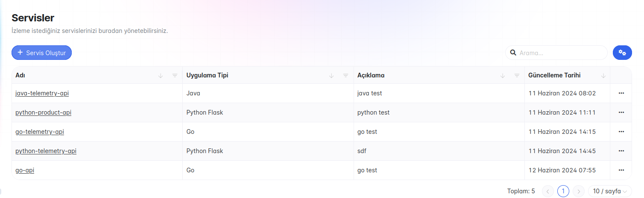The image size is (644, 198).
Task: Select page 1 in the pagination
Action: click(x=563, y=191)
